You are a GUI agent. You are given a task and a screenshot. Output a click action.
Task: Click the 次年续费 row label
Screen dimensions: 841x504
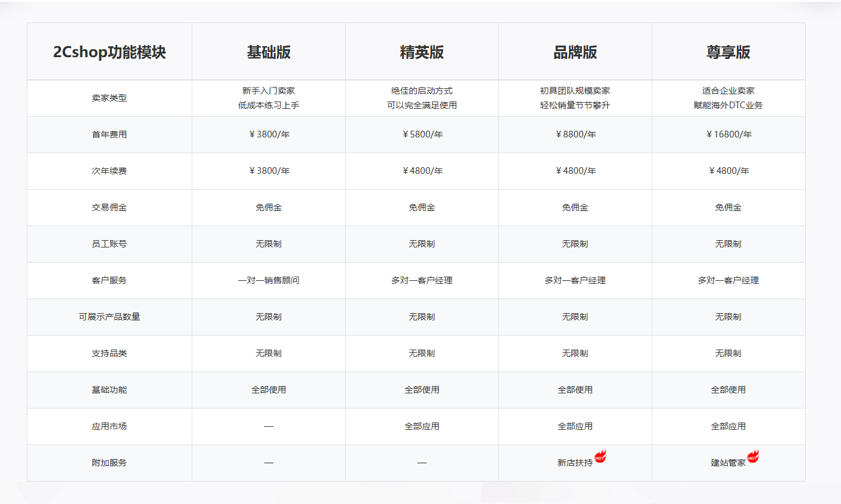[110, 171]
